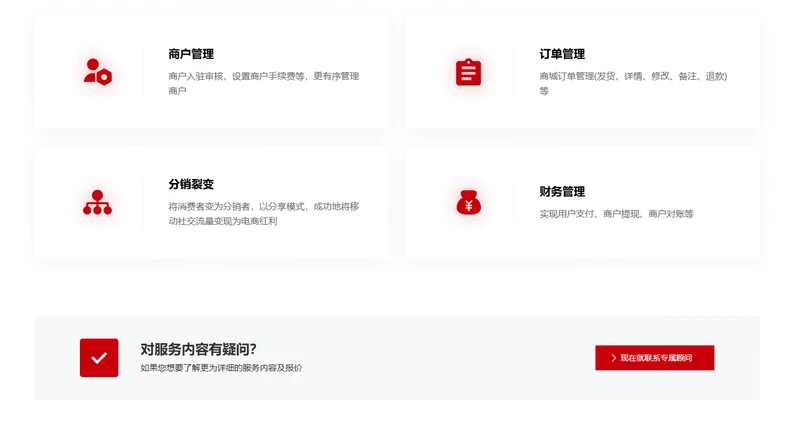Click the red checkmark square icon
Screen dimensions: 800x423
coord(99,358)
